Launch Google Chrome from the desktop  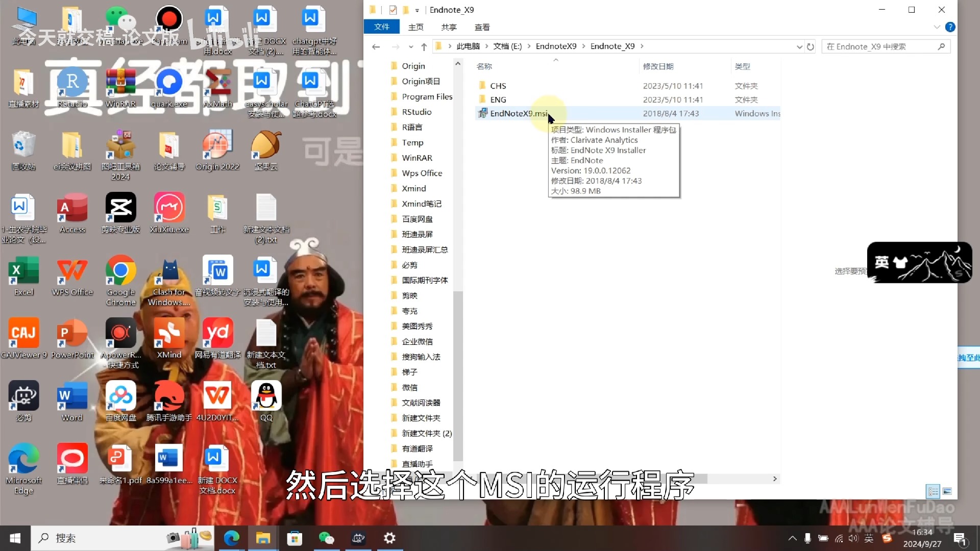121,281
